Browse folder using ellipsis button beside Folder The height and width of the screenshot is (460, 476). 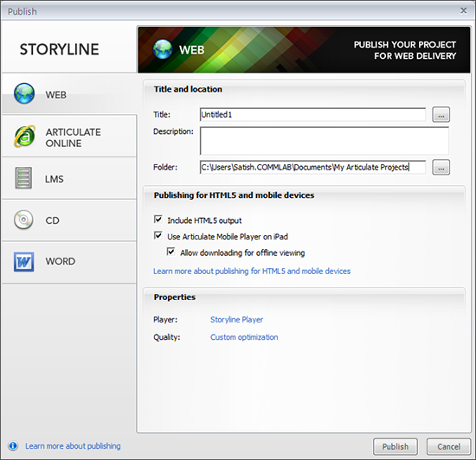[441, 168]
